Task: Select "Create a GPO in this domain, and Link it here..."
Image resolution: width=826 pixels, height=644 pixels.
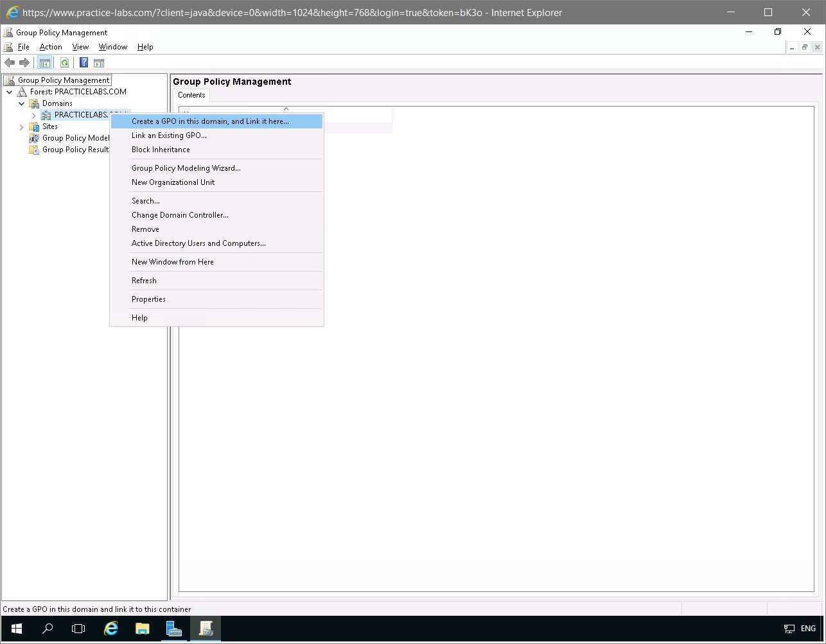Action: pyautogui.click(x=209, y=121)
